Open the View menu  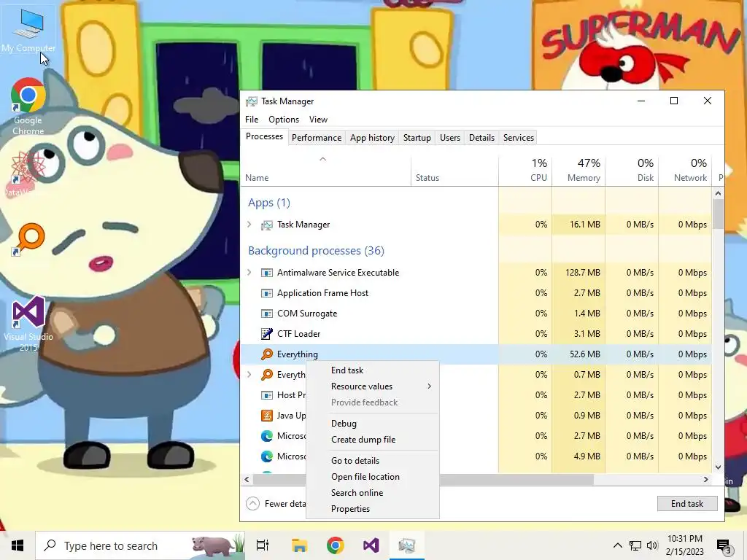[x=318, y=120]
